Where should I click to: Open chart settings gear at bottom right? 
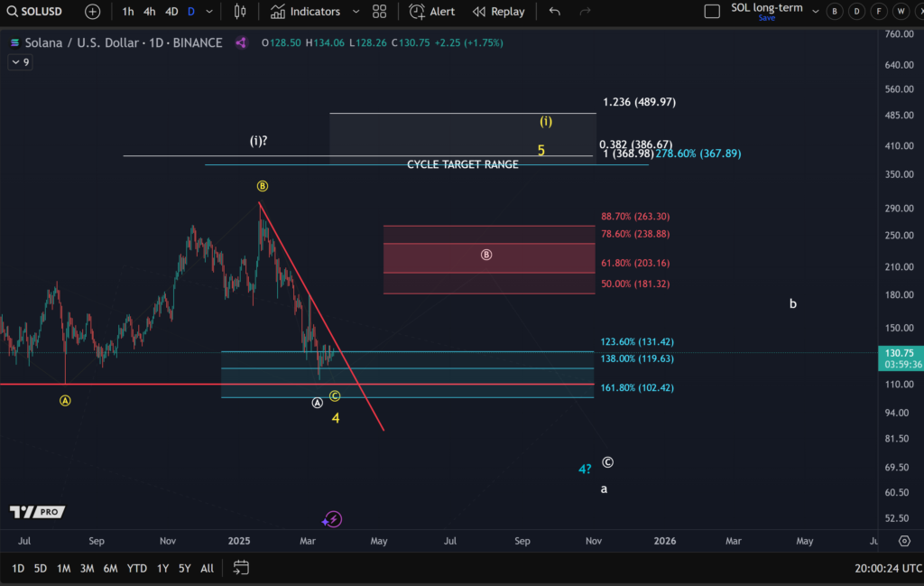coord(904,541)
